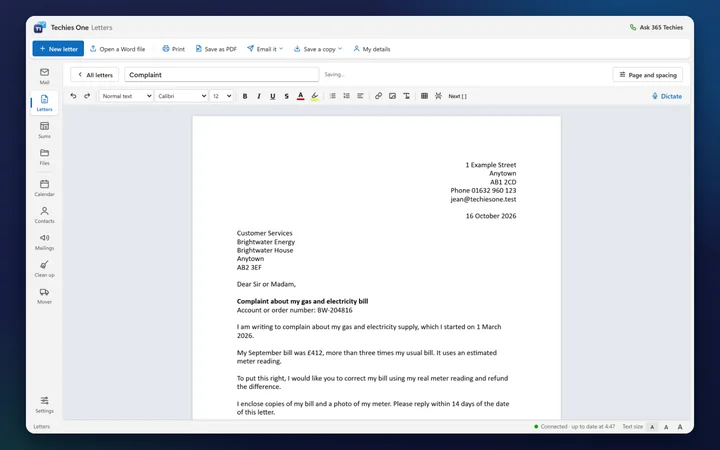Create a New letter

58,49
